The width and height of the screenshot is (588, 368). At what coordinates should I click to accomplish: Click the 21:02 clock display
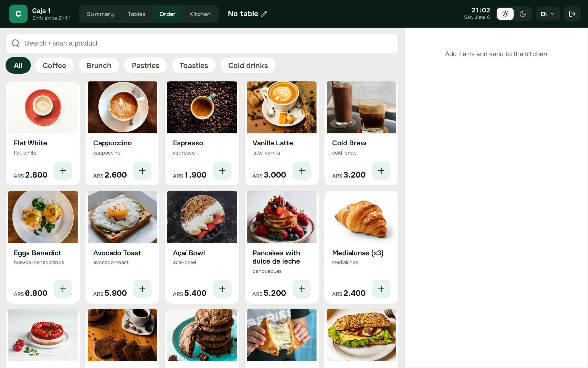pyautogui.click(x=481, y=10)
